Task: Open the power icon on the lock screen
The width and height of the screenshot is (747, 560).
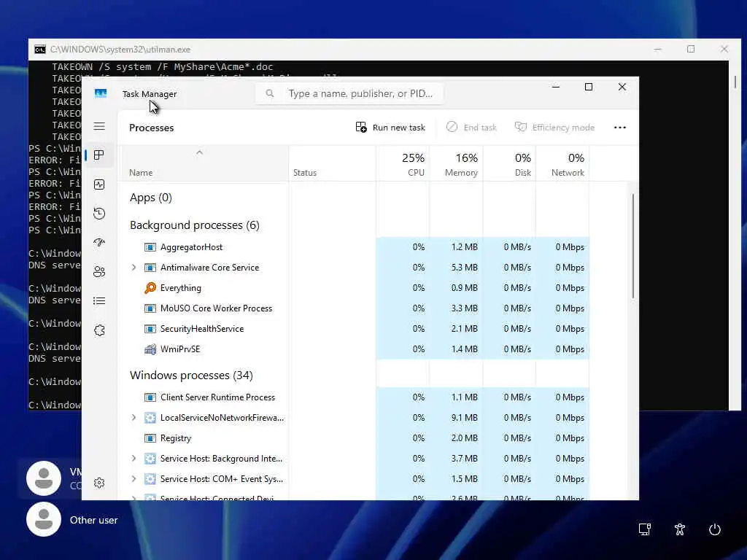Action: point(715,529)
